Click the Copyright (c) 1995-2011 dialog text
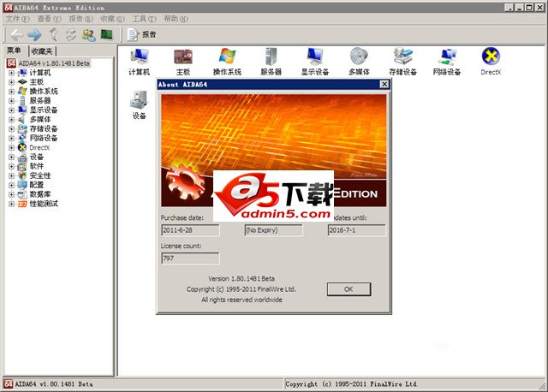The height and width of the screenshot is (392, 548). [x=241, y=289]
